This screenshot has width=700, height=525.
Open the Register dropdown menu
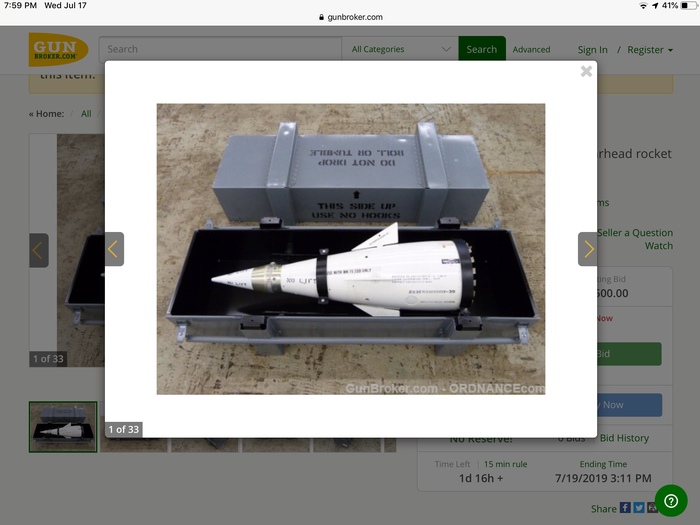coord(650,50)
